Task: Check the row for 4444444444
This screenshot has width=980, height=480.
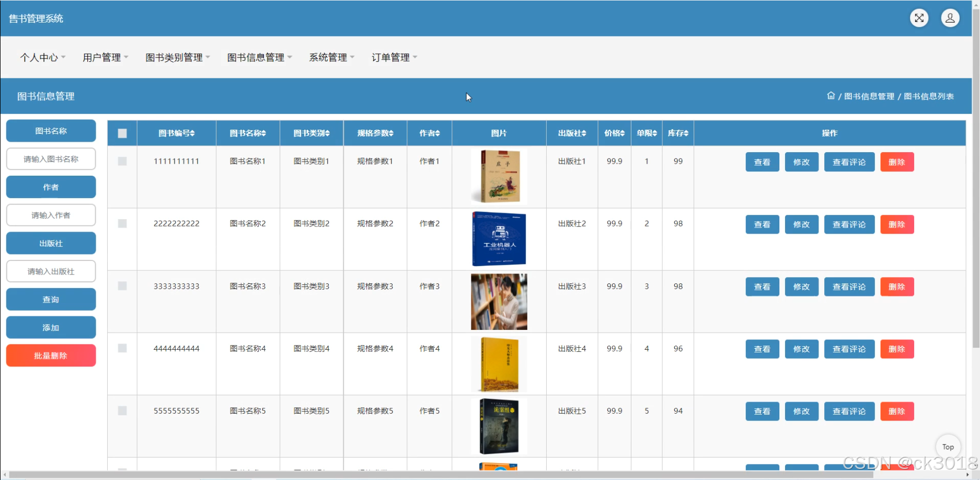Action: click(x=122, y=348)
